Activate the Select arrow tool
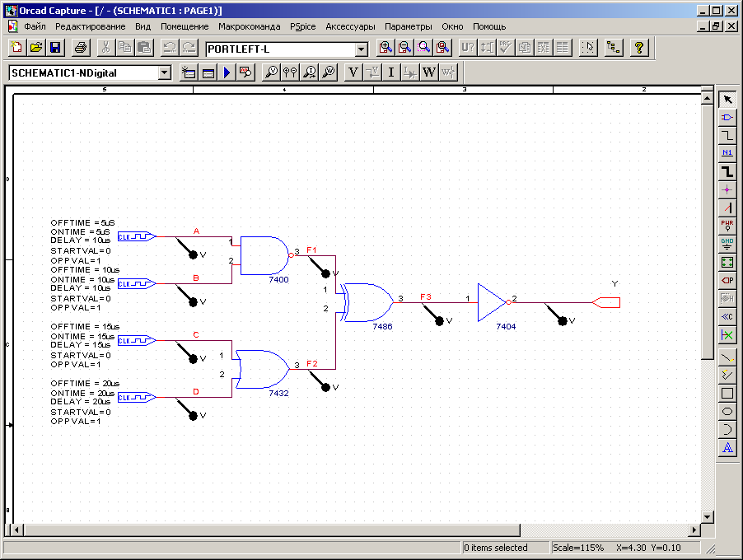 [x=727, y=99]
